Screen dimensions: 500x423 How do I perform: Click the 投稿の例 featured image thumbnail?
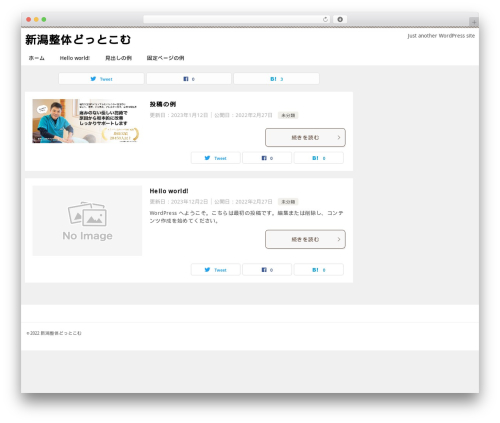86,121
